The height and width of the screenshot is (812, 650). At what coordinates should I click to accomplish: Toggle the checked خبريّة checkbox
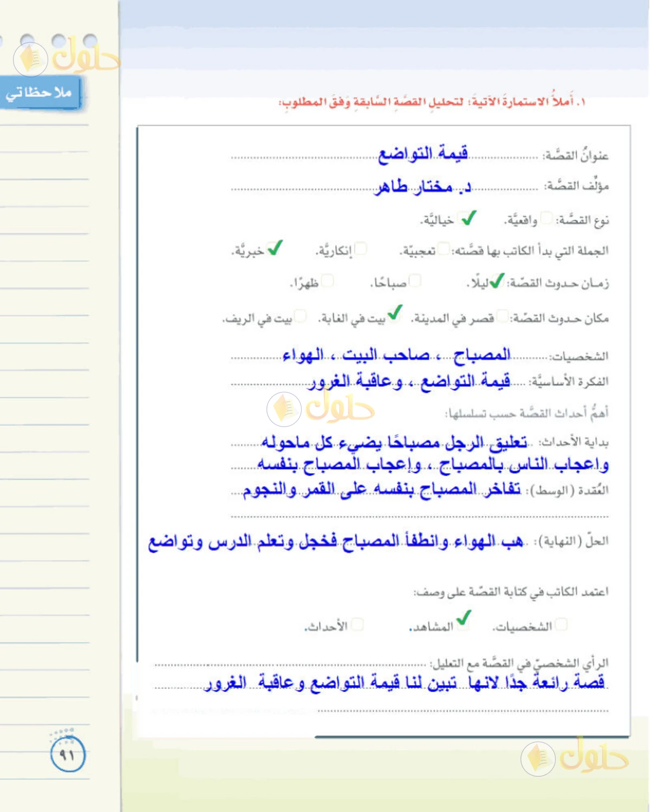[x=275, y=248]
